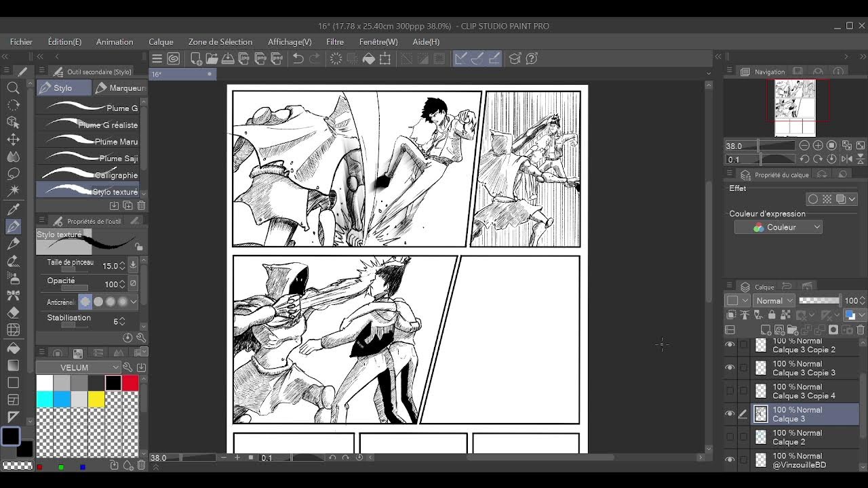The height and width of the screenshot is (488, 868).
Task: Select the Zoom magnifier tool
Action: (x=13, y=87)
